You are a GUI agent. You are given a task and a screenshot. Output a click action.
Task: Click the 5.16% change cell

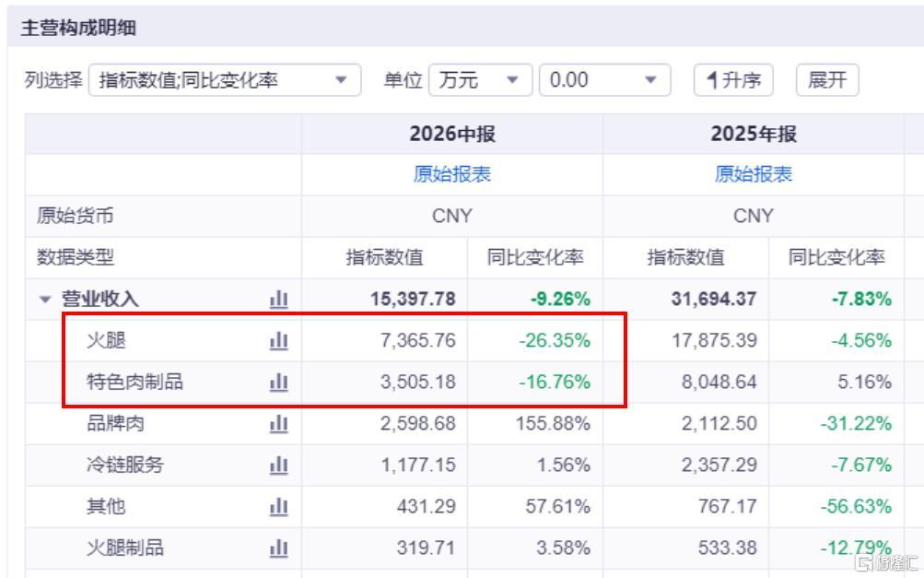point(864,382)
